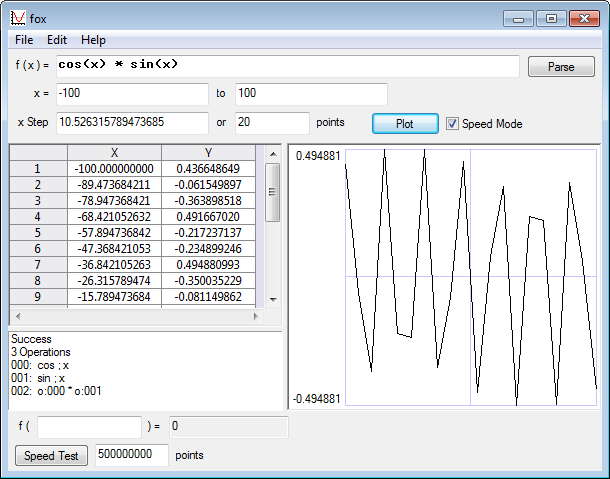Open the Help menu
The height and width of the screenshot is (479, 610).
pyautogui.click(x=93, y=40)
